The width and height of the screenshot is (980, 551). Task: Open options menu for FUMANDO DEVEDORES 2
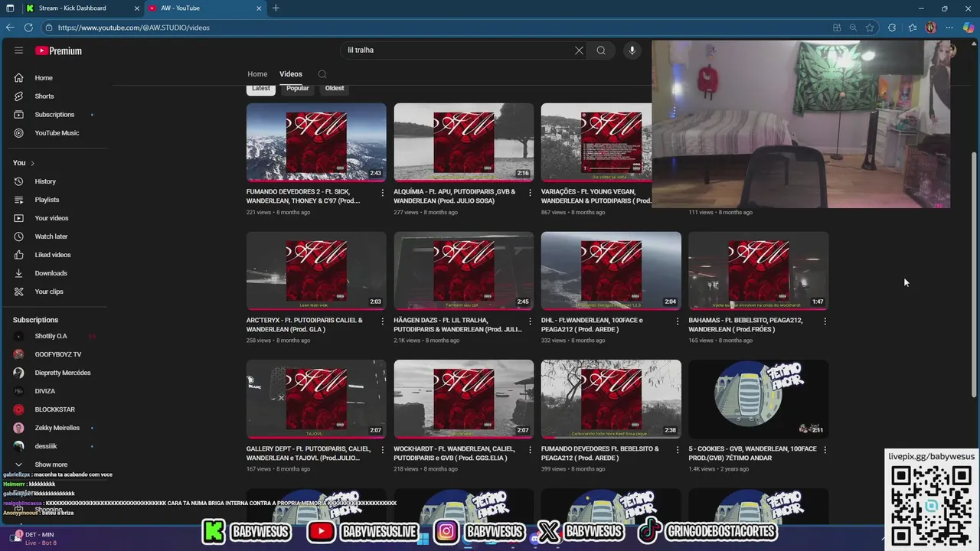point(382,193)
